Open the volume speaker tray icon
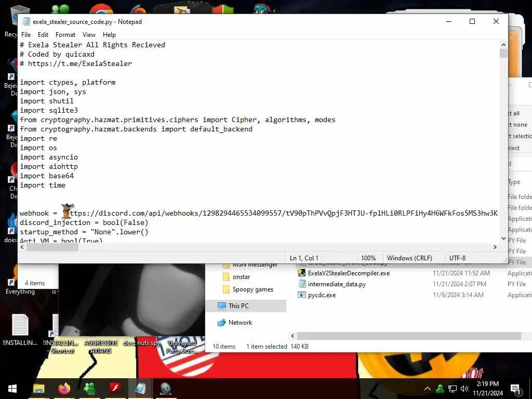 [x=464, y=389]
